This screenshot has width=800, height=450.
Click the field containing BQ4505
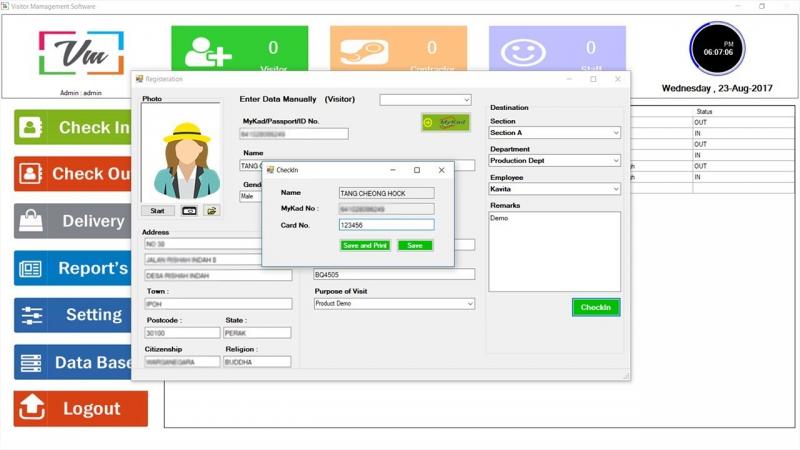tap(394, 274)
